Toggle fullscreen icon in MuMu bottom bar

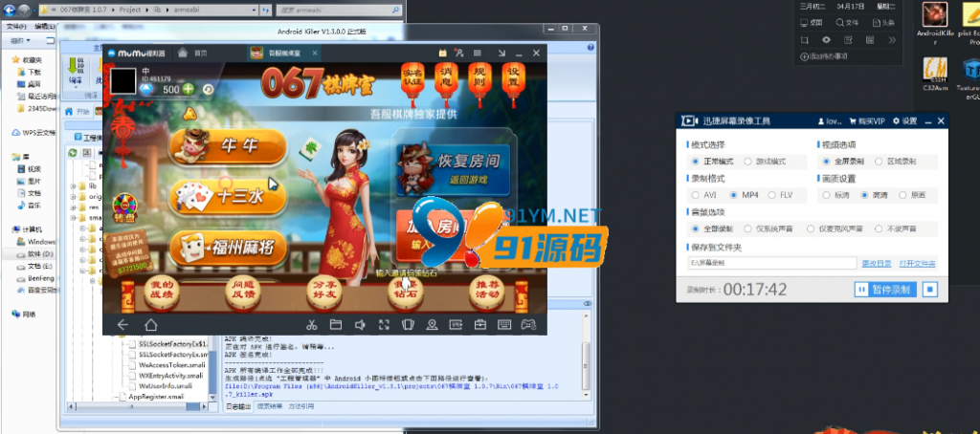(384, 325)
